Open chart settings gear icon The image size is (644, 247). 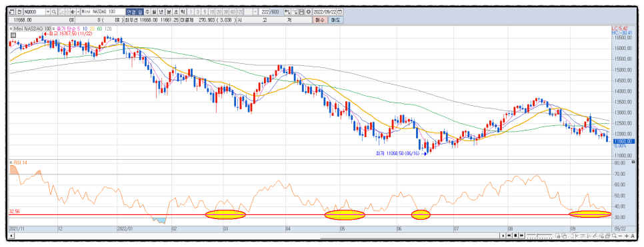pos(309,11)
